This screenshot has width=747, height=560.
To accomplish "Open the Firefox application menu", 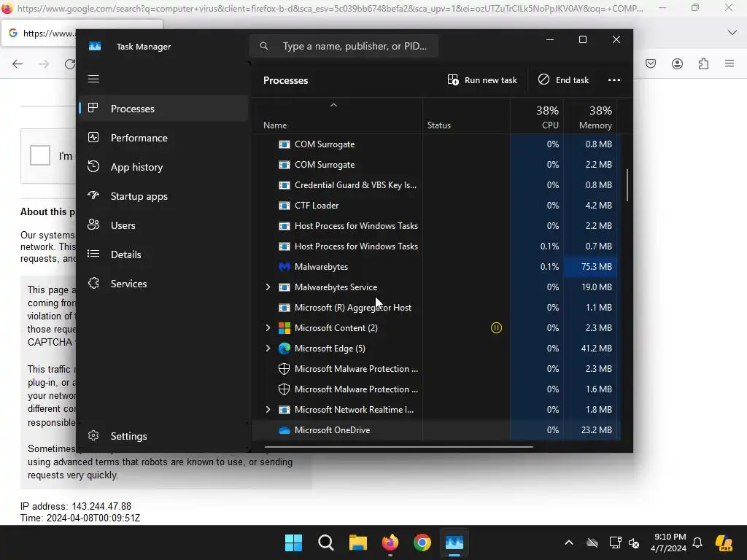I will [x=729, y=63].
